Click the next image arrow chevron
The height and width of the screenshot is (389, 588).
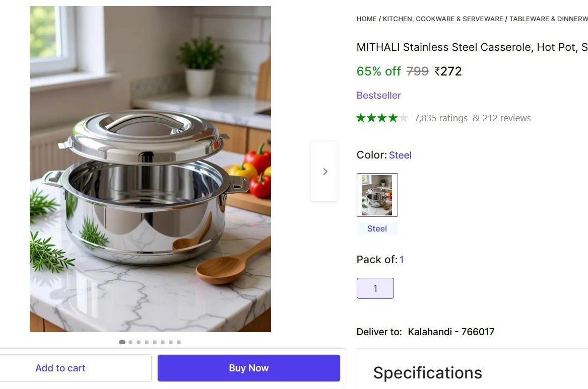click(x=325, y=172)
